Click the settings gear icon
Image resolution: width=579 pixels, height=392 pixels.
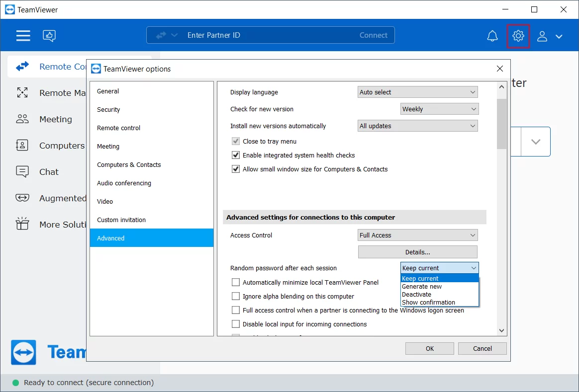tap(518, 36)
